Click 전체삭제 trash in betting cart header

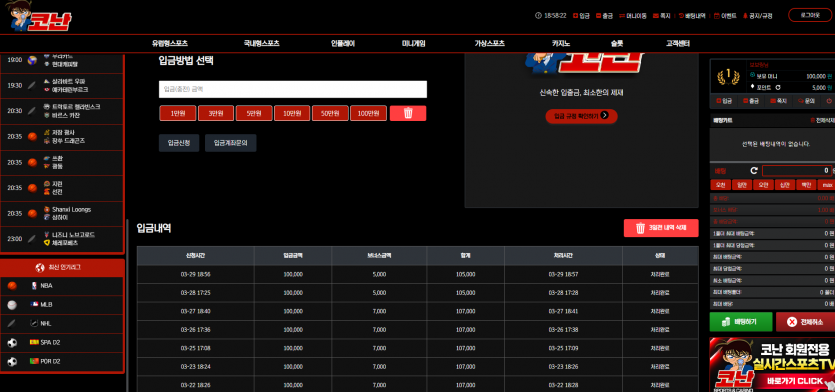click(822, 121)
